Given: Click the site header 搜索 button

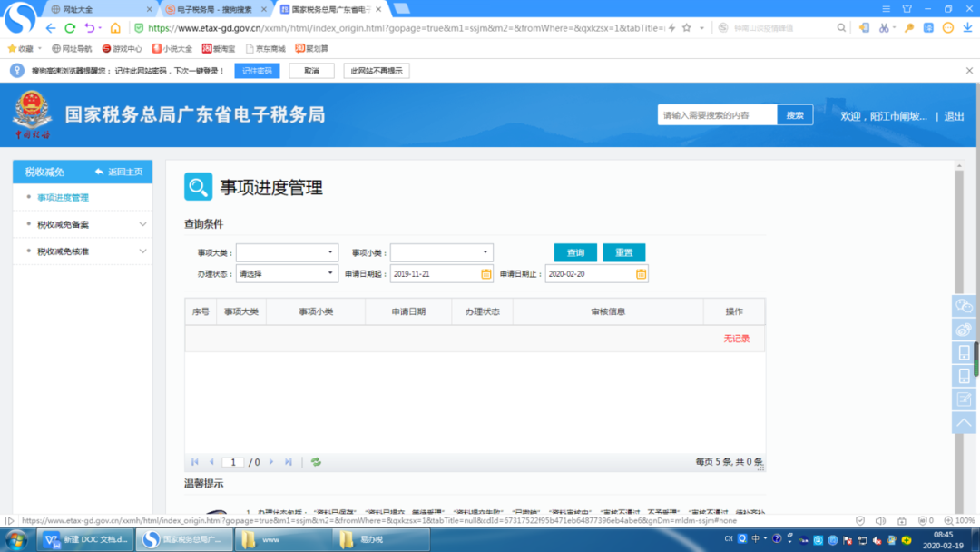Looking at the screenshot, I should [x=795, y=115].
